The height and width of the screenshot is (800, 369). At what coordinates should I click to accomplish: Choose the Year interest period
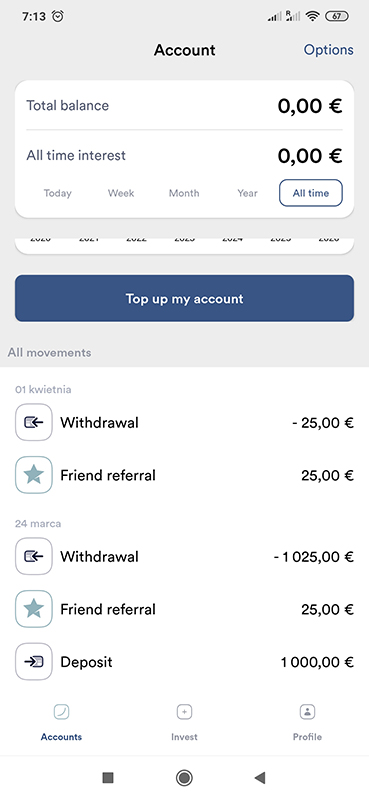point(248,193)
